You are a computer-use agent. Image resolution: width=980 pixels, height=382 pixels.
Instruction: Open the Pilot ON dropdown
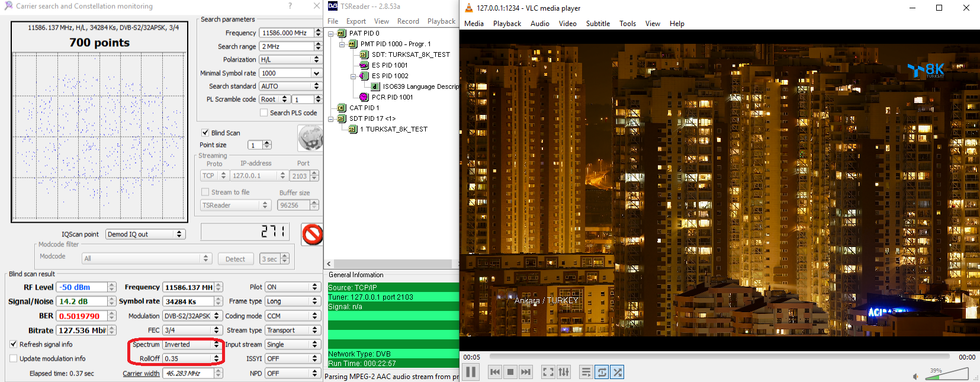point(293,287)
